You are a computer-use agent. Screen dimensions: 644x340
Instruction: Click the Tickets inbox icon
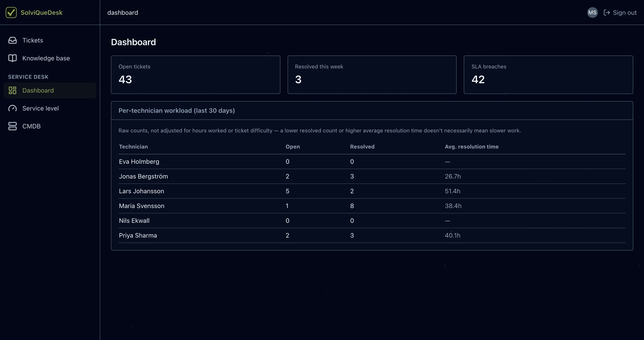13,40
